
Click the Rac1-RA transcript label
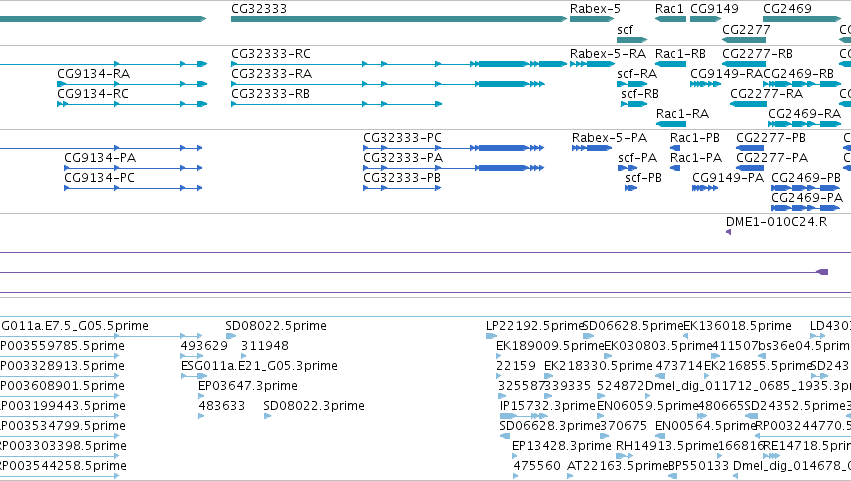[x=682, y=114]
